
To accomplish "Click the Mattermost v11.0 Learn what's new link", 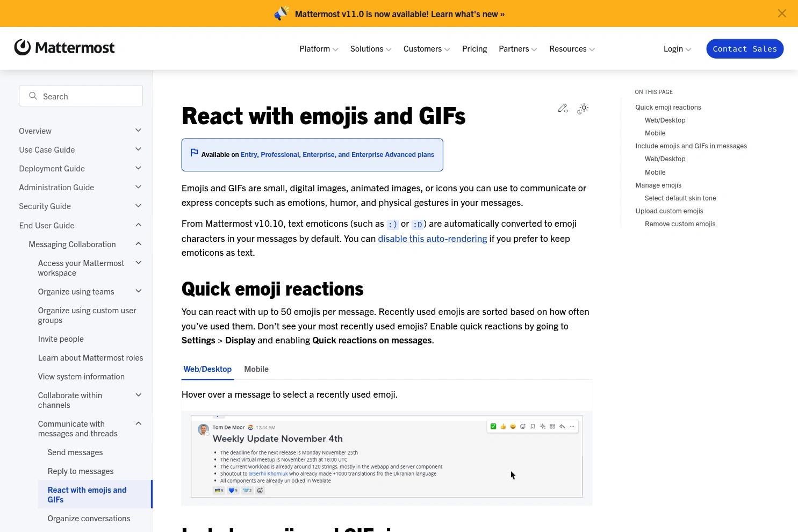I will pyautogui.click(x=400, y=14).
